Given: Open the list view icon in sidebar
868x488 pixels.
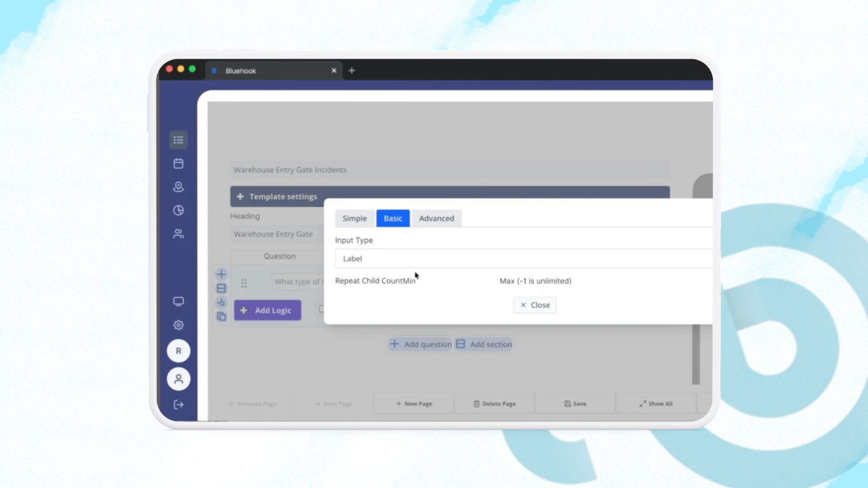Looking at the screenshot, I should pos(179,140).
